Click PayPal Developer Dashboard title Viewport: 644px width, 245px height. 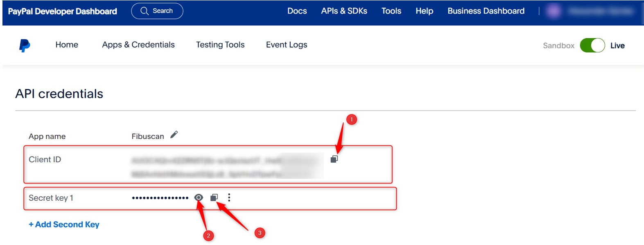(63, 11)
